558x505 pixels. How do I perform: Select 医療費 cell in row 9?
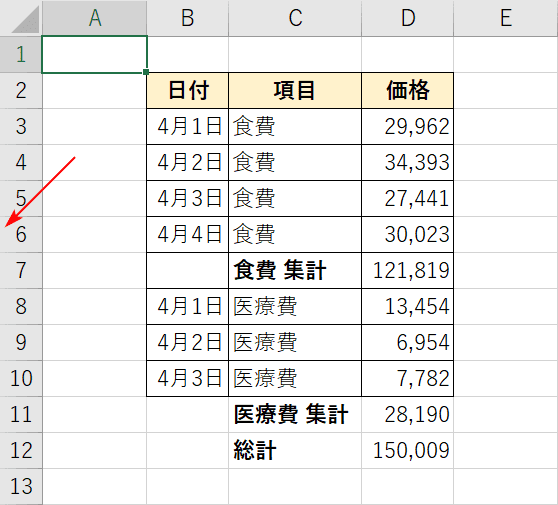click(295, 342)
